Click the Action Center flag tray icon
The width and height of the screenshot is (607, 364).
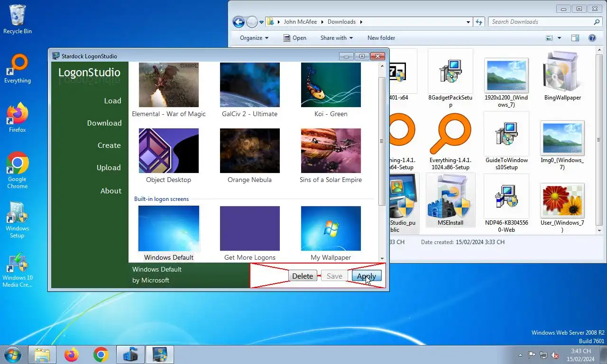point(532,355)
